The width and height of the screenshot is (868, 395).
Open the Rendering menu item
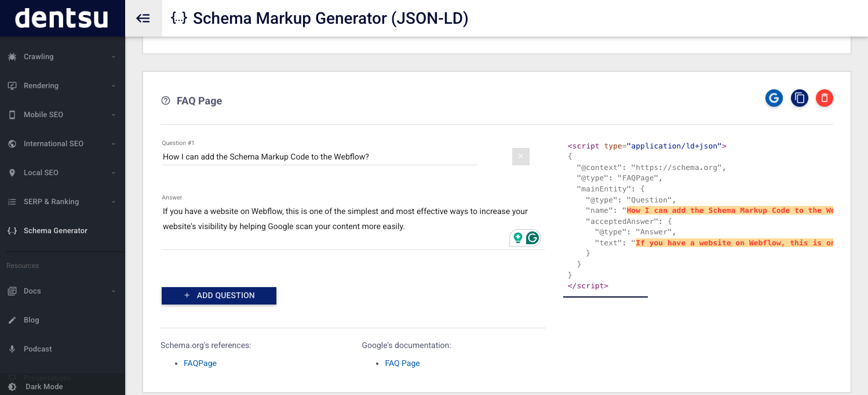click(x=63, y=86)
